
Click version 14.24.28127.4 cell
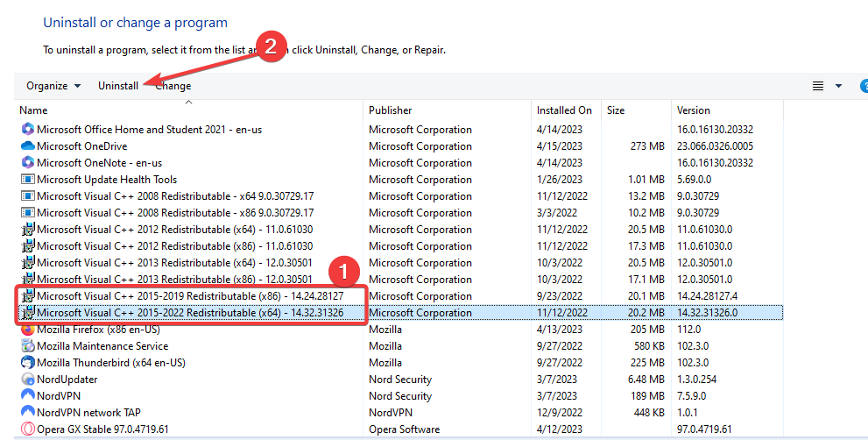click(708, 295)
